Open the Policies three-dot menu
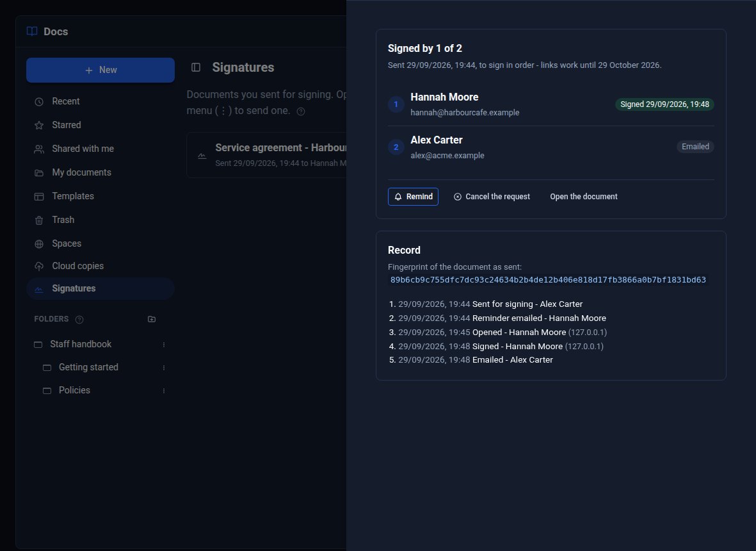The width and height of the screenshot is (756, 551). (x=164, y=391)
